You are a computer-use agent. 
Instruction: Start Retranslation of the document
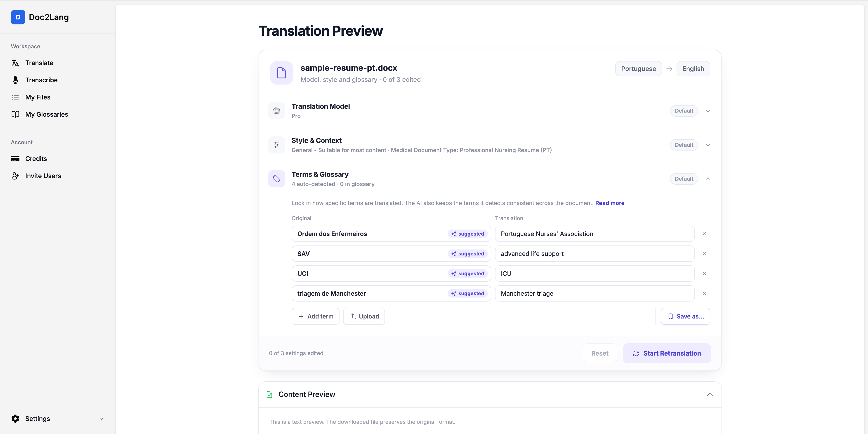tap(667, 354)
